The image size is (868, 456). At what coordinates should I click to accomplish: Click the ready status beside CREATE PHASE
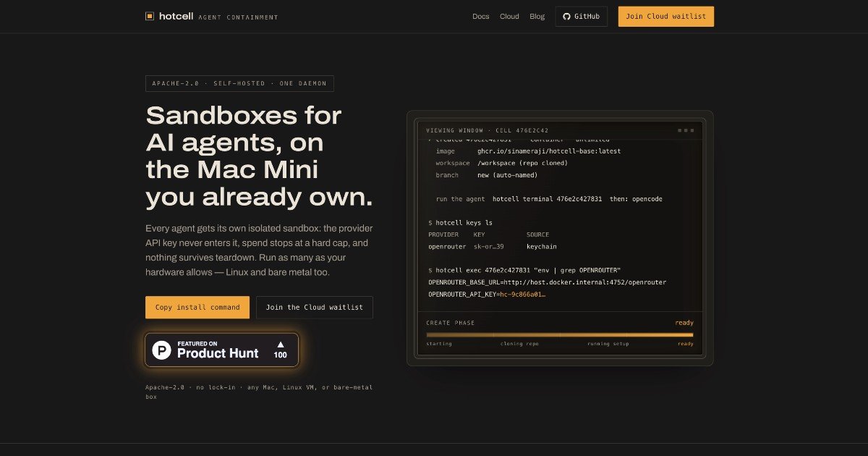pyautogui.click(x=684, y=323)
